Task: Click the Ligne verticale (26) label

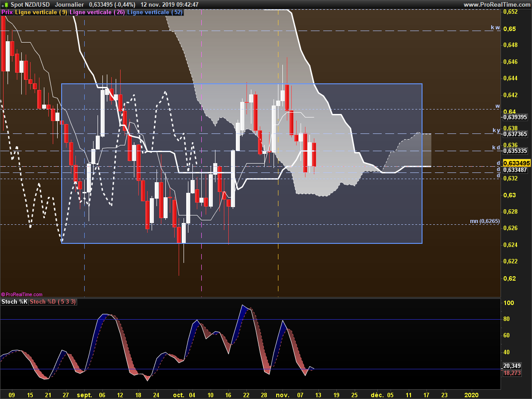Action: (98, 12)
